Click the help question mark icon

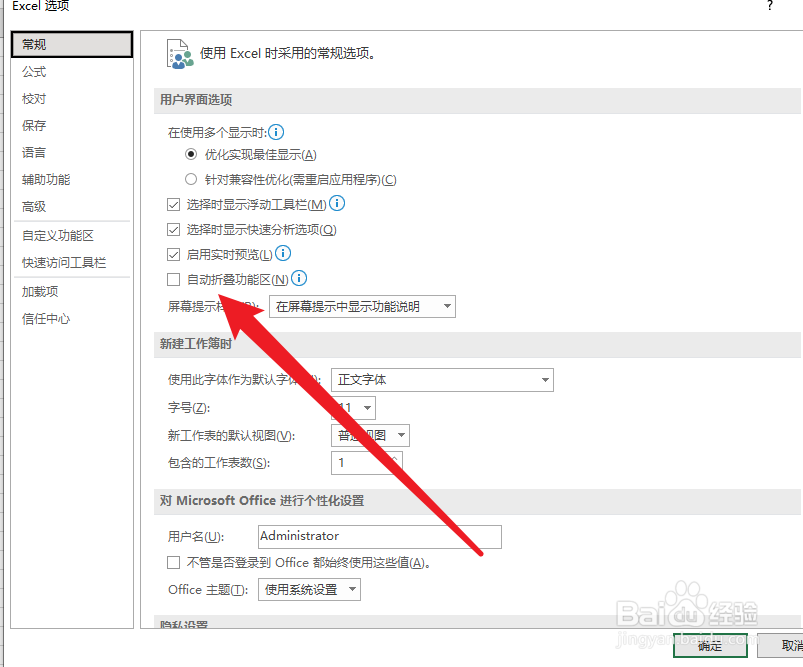(x=770, y=6)
